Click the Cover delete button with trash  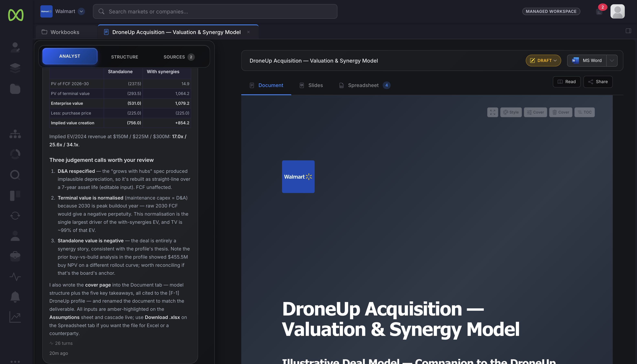[561, 112]
